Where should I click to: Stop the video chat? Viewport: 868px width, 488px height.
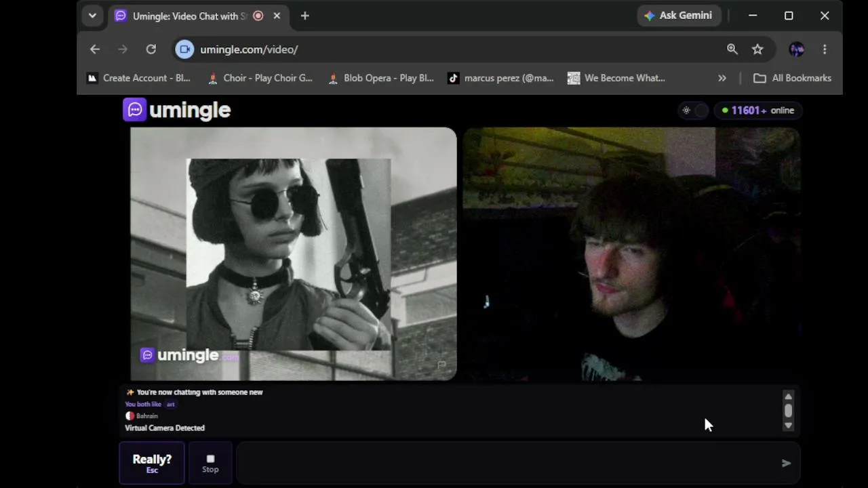(x=210, y=463)
